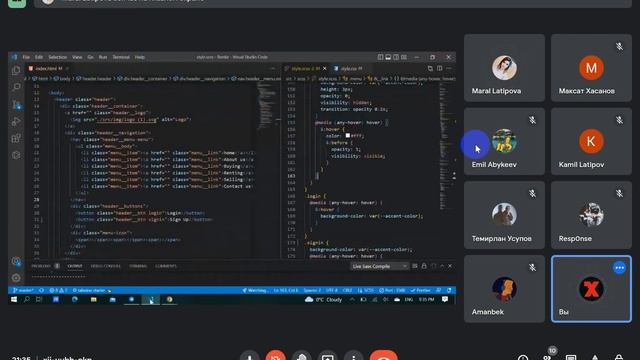Open Terminal menu in VS Code
Image resolution: width=640 pixels, height=360 pixels.
121,57
